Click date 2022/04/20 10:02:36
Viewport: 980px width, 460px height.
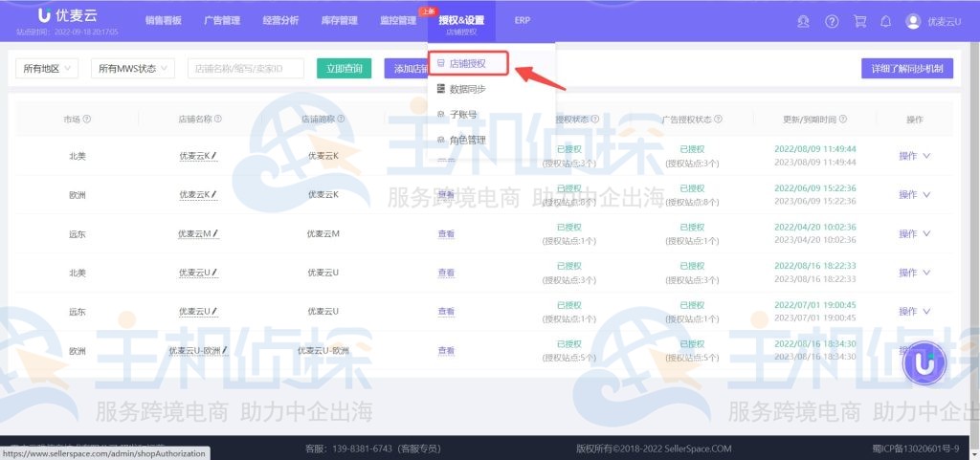pos(815,228)
